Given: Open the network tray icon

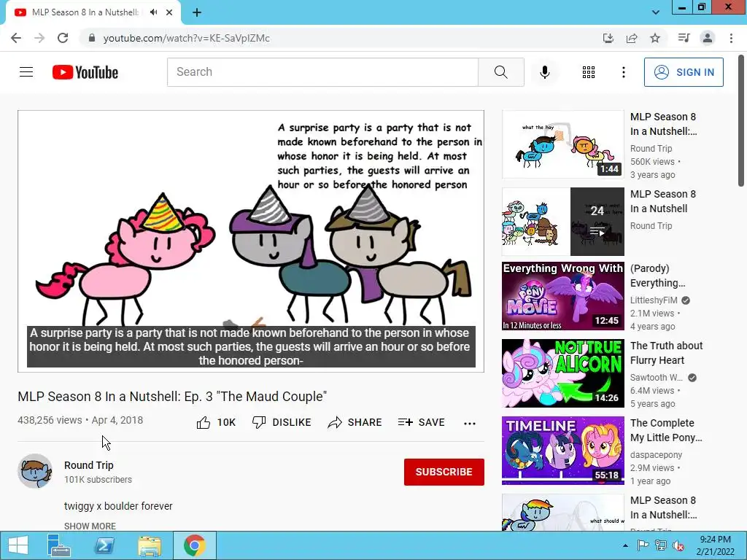Looking at the screenshot, I should pos(661,545).
